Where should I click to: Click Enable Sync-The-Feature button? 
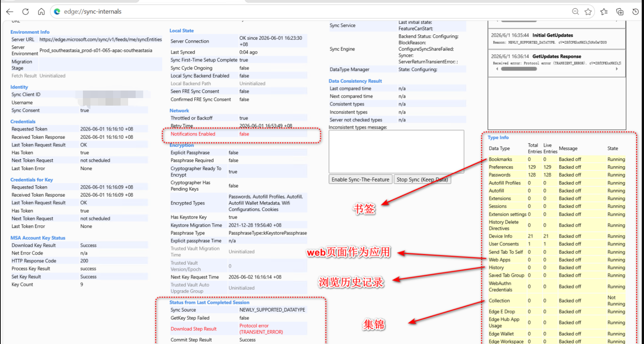click(x=360, y=180)
